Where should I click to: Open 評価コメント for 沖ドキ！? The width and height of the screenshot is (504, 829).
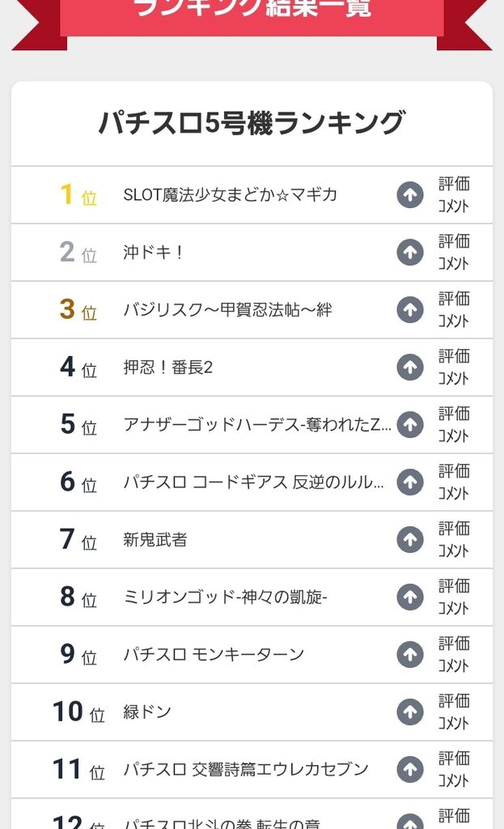pos(454,253)
